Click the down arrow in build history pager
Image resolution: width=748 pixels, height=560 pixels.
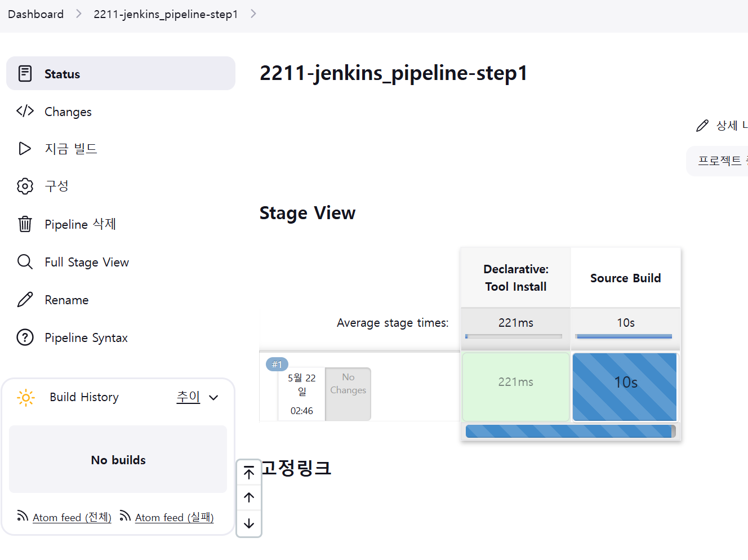point(249,523)
